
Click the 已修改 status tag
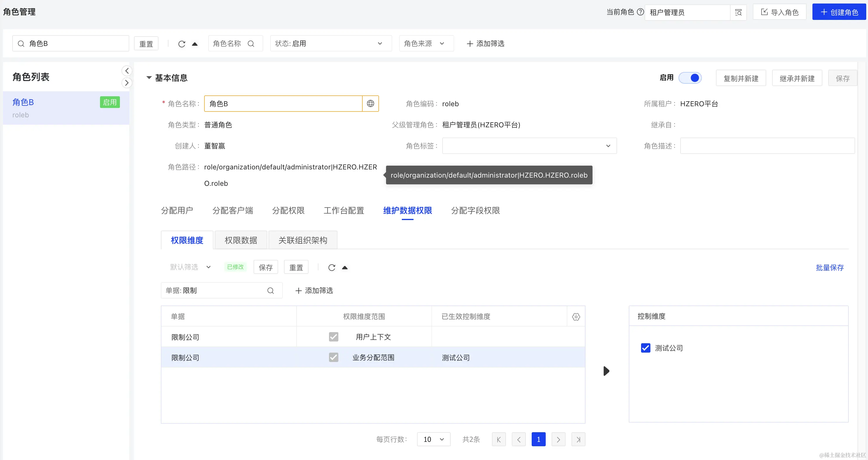(x=235, y=267)
